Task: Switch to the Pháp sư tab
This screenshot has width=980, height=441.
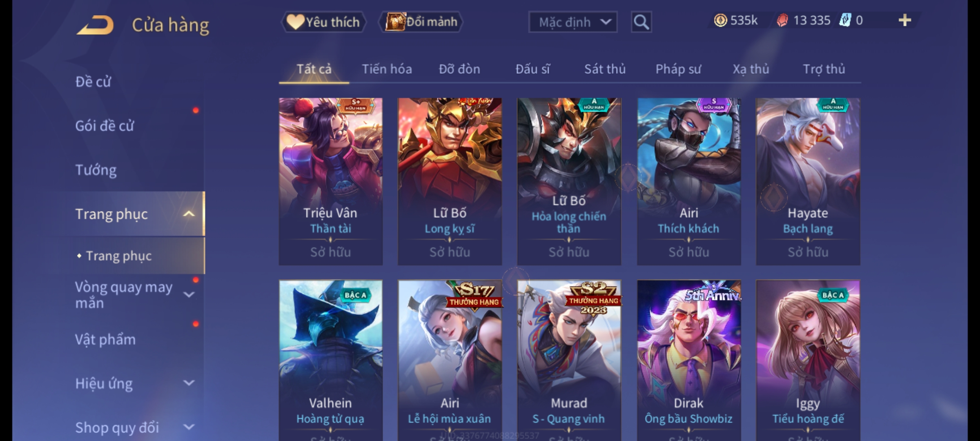Action: click(678, 69)
